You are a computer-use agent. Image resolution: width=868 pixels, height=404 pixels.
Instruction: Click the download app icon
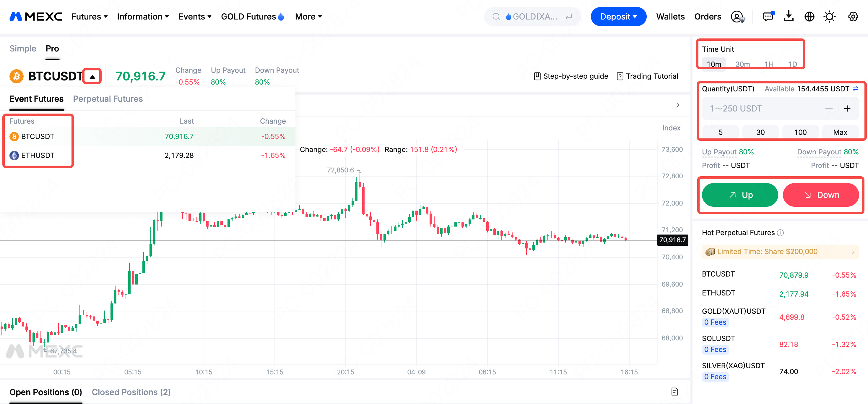pyautogui.click(x=789, y=16)
